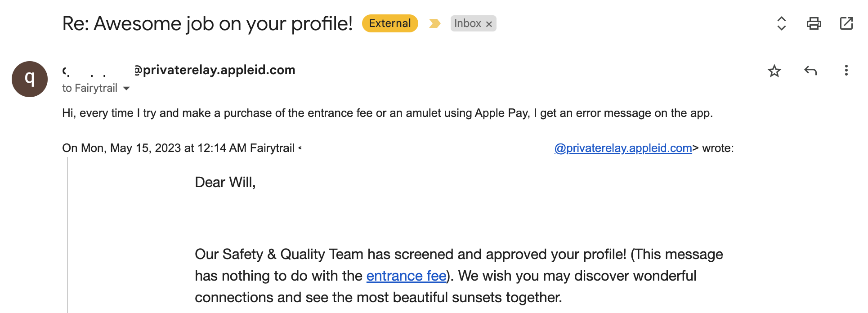Star this message from privaterelay sender
The height and width of the screenshot is (313, 868).
774,71
